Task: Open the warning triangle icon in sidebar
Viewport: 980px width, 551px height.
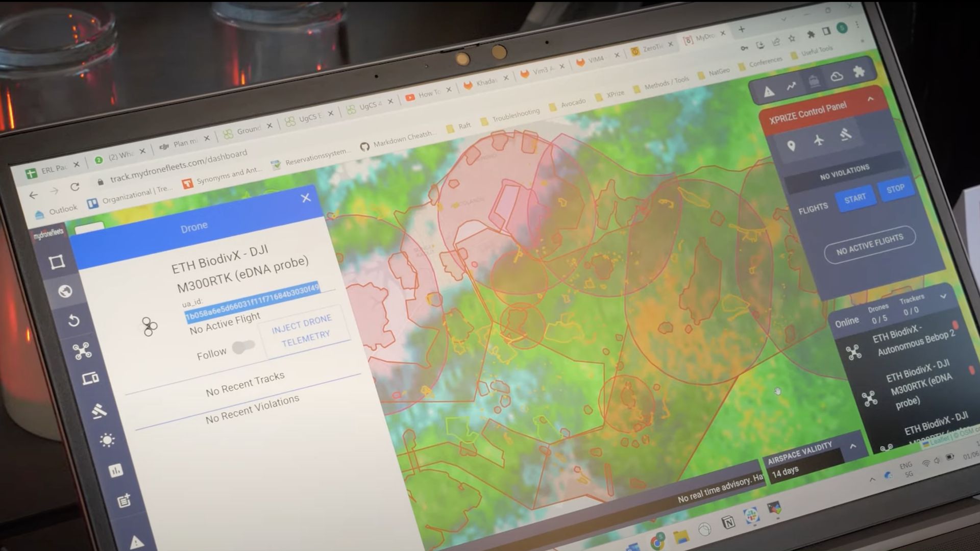Action: click(136, 542)
